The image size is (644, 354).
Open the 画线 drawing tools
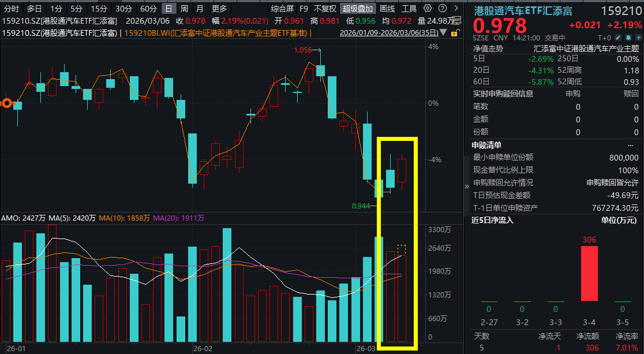(x=388, y=9)
